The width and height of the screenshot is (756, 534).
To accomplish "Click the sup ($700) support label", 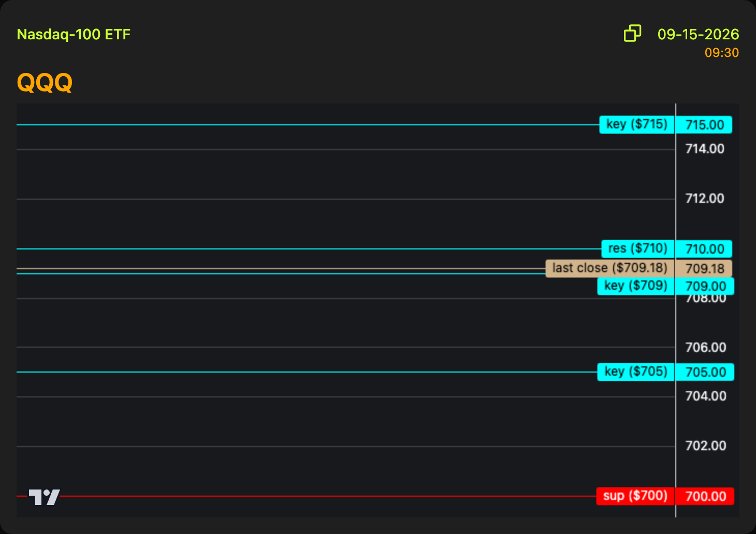I will (635, 496).
